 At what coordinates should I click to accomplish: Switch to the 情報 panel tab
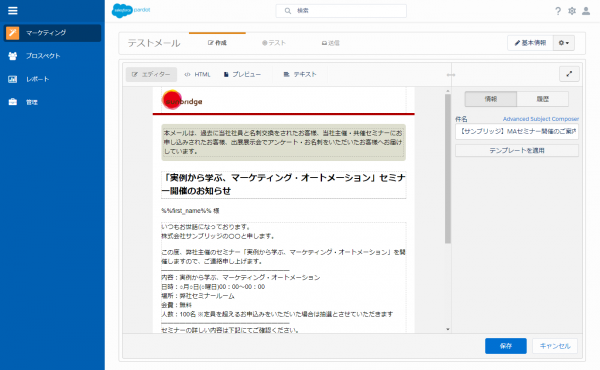(491, 99)
